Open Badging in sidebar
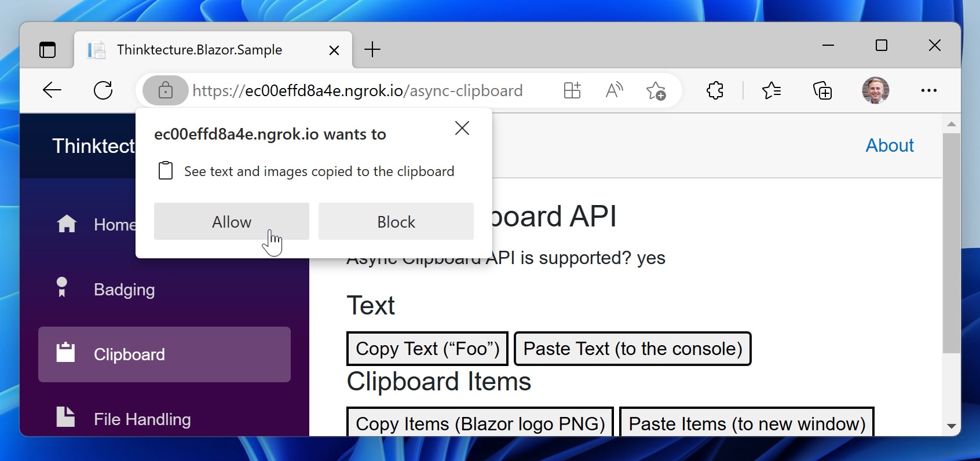980x461 pixels. 164,290
